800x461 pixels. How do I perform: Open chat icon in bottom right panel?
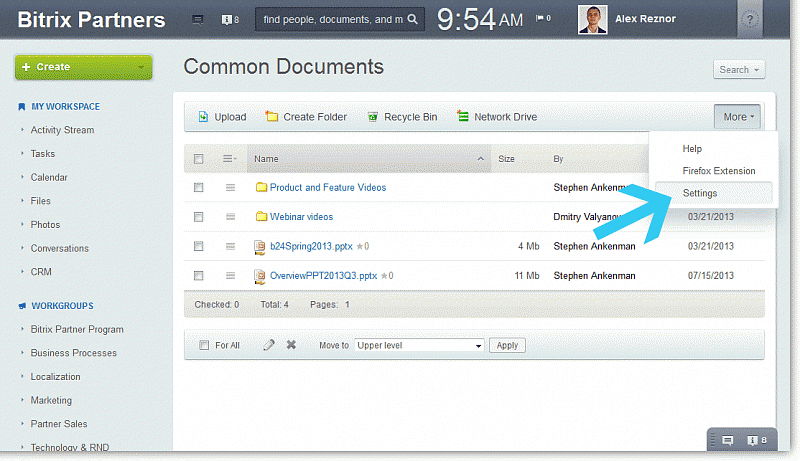point(728,440)
